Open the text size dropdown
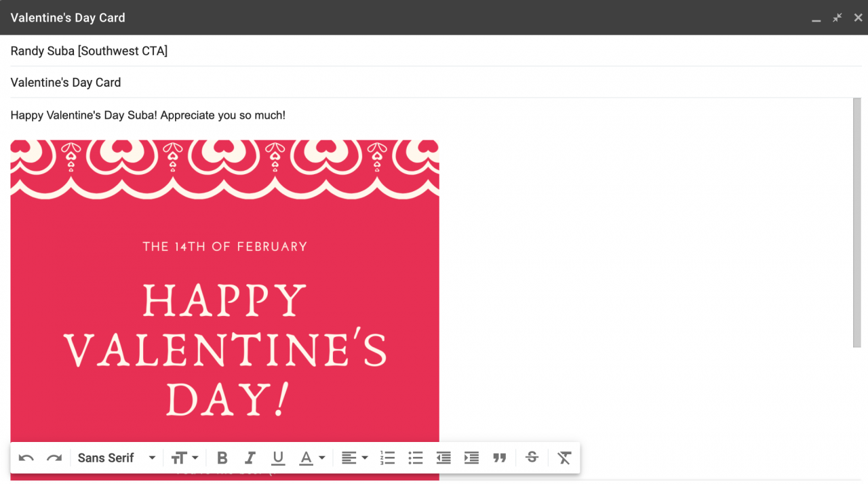The width and height of the screenshot is (868, 484). 184,458
